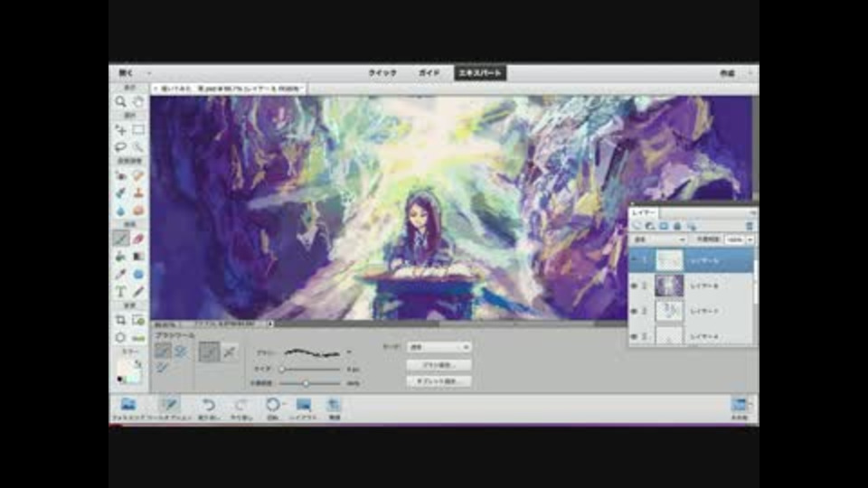Select the Rectangular Marquee tool
868x488 pixels.
137,130
